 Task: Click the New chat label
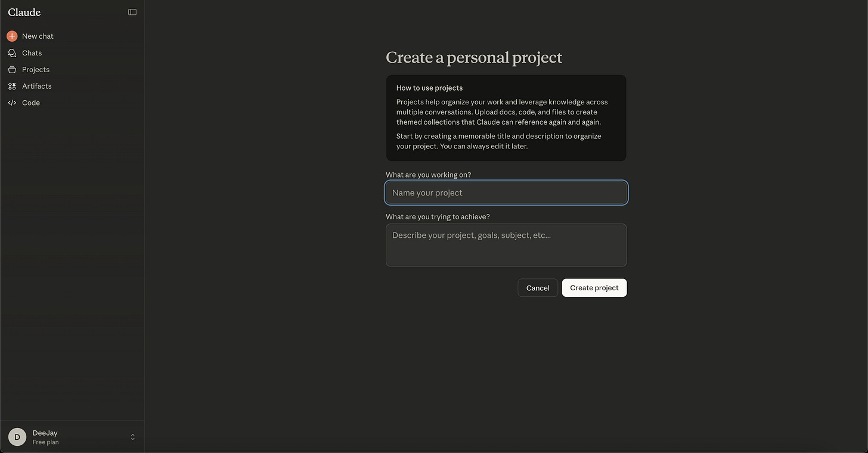[38, 36]
